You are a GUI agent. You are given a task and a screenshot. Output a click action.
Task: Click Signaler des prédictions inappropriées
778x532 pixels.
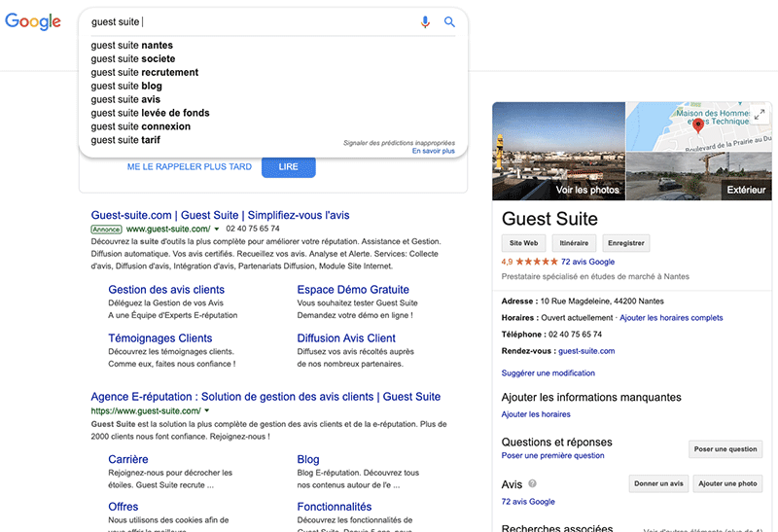399,143
